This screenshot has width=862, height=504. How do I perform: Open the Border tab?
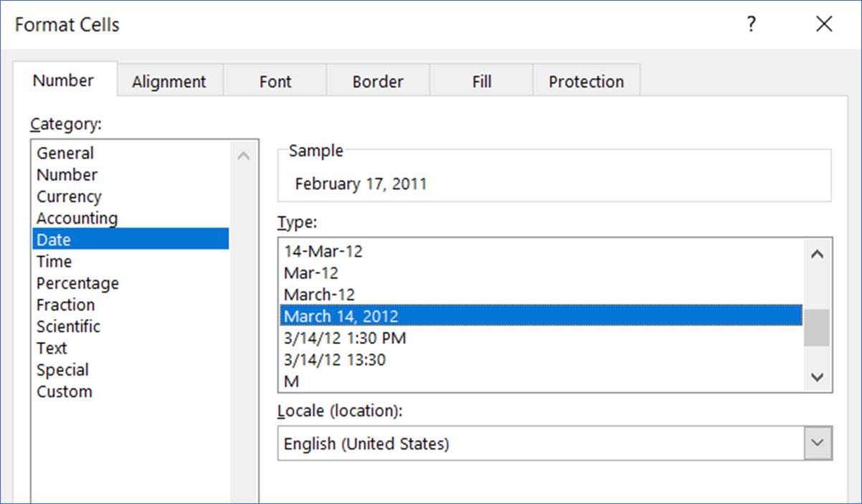[x=378, y=81]
